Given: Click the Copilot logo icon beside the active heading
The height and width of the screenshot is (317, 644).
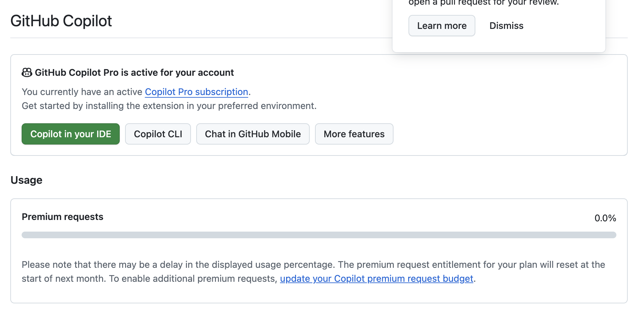Looking at the screenshot, I should pos(27,72).
